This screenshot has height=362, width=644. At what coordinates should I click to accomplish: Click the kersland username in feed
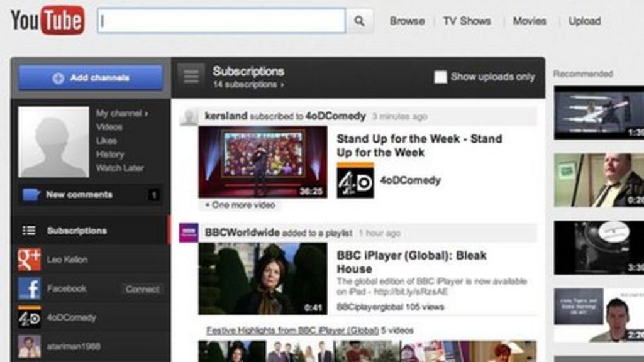pos(226,116)
